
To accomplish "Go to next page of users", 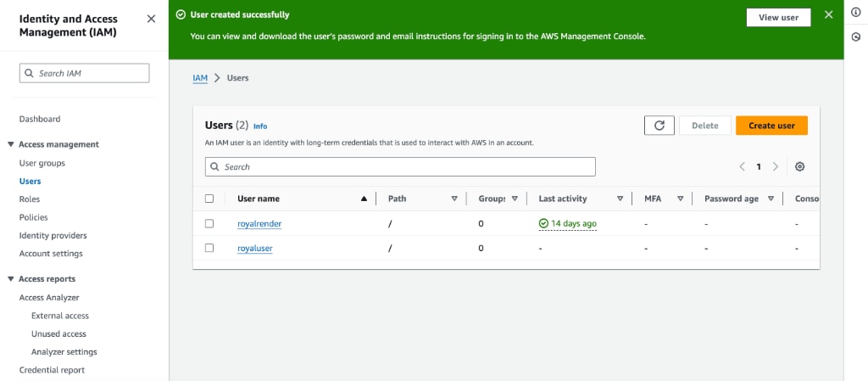I will point(776,166).
